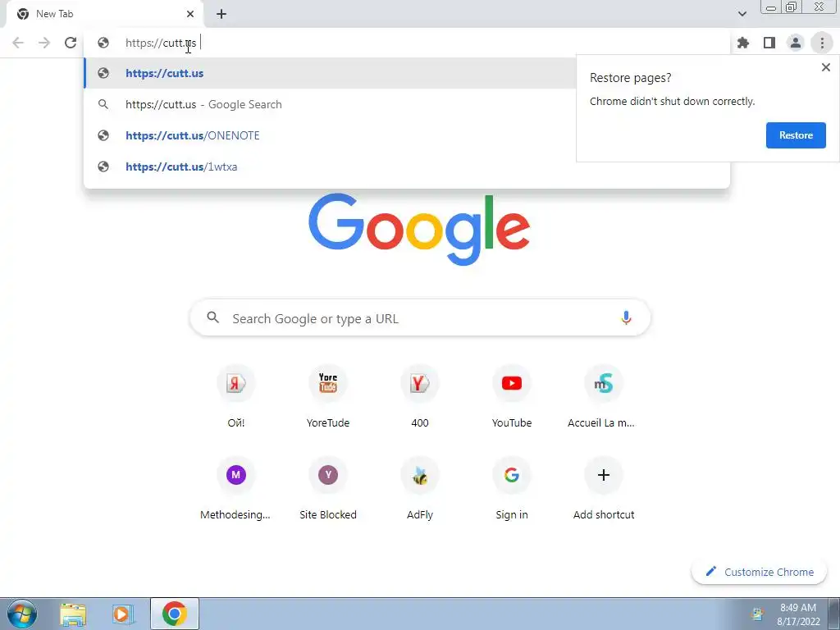Open the YoreTude shortcut
Screen dimensions: 840x630
pos(328,398)
